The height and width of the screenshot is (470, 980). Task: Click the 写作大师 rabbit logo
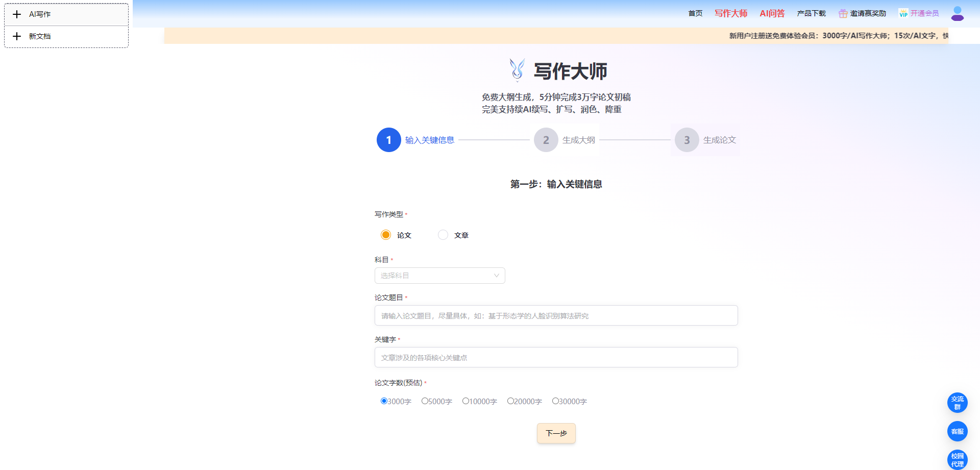click(517, 70)
